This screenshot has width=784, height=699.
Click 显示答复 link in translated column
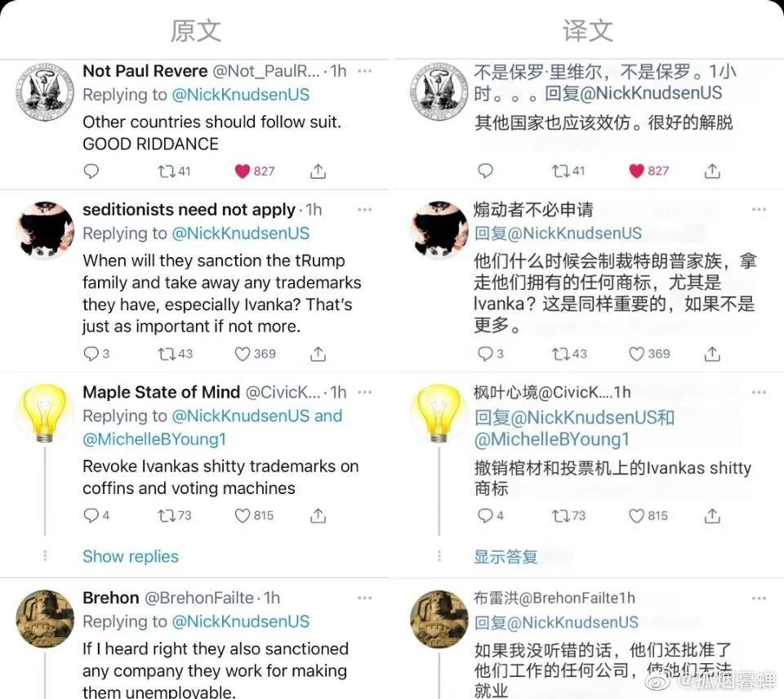click(x=506, y=556)
